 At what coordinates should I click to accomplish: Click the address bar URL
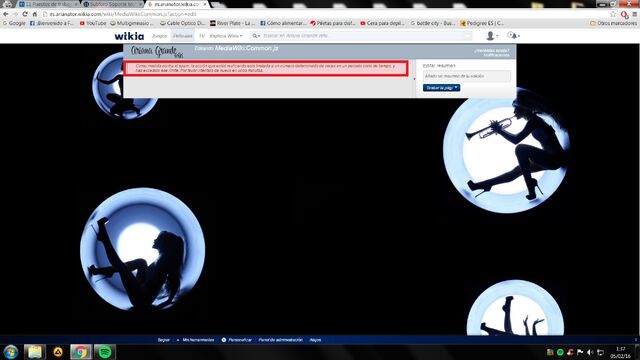tap(123, 14)
